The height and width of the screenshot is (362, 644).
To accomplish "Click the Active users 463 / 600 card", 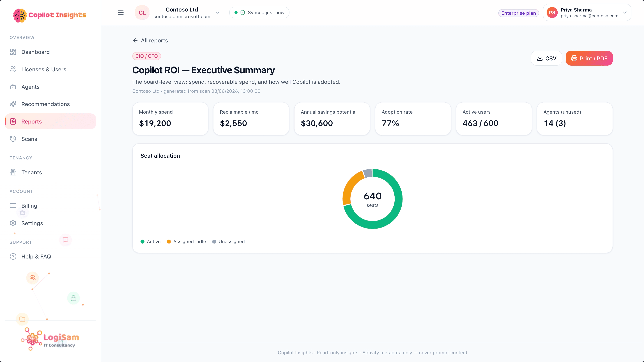I will [x=494, y=118].
